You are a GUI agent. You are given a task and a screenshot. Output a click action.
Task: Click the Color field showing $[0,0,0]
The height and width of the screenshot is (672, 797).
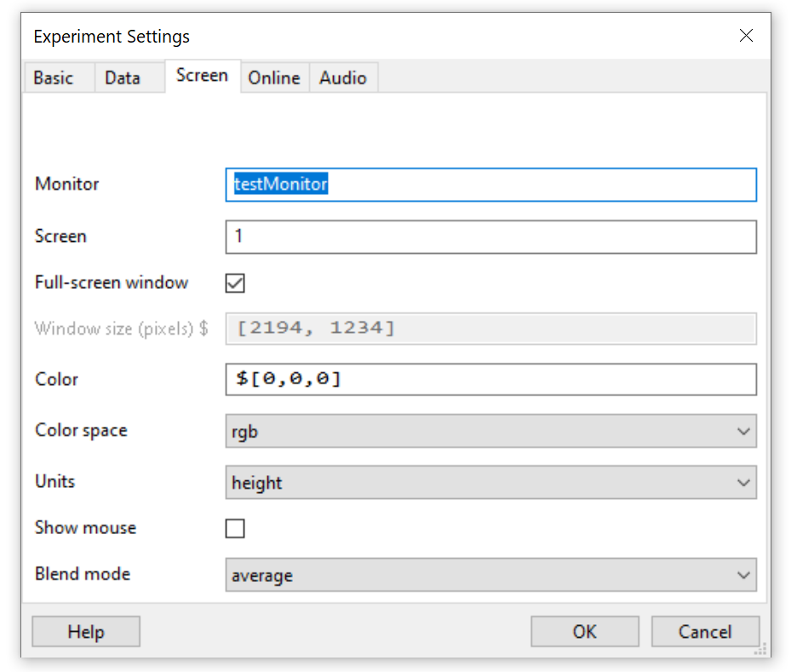[490, 380]
